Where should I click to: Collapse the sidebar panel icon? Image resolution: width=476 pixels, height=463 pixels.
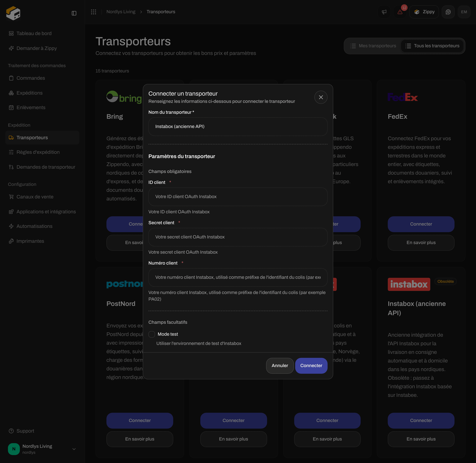coord(74,13)
